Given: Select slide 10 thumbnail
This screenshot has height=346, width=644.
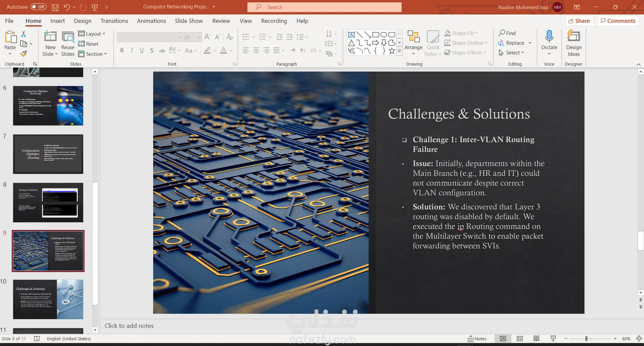Looking at the screenshot, I should tap(48, 299).
